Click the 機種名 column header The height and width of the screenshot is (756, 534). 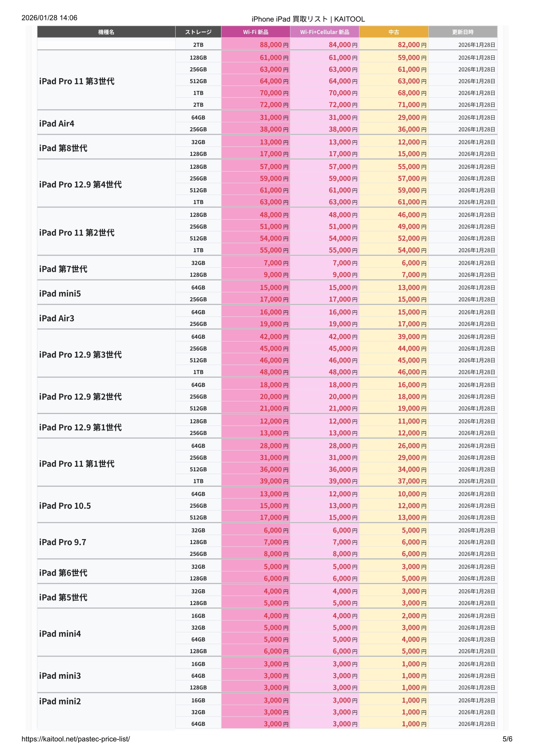click(x=106, y=32)
